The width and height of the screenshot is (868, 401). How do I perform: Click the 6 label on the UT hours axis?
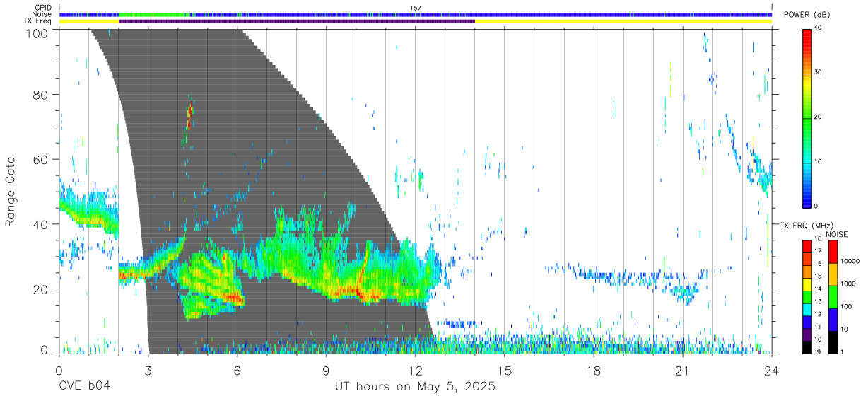click(x=237, y=370)
